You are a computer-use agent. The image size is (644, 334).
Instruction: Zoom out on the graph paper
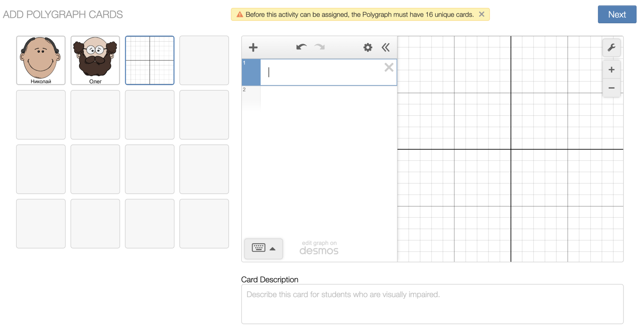point(611,88)
